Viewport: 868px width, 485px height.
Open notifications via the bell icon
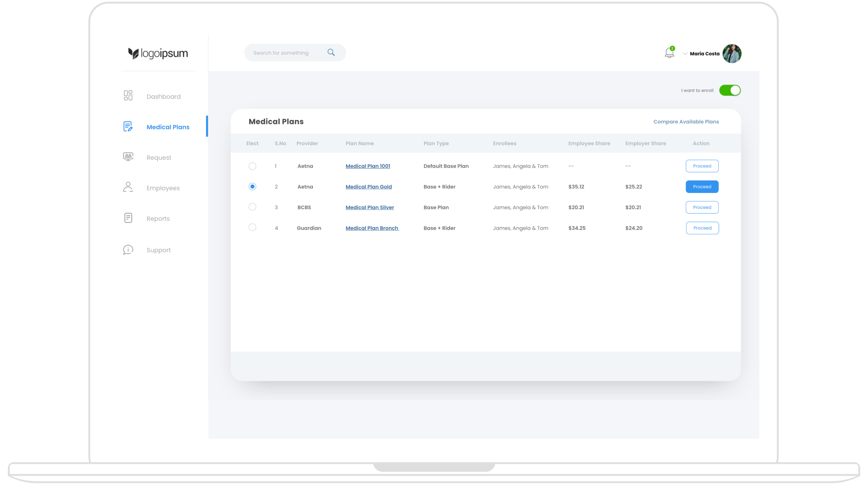pos(669,53)
